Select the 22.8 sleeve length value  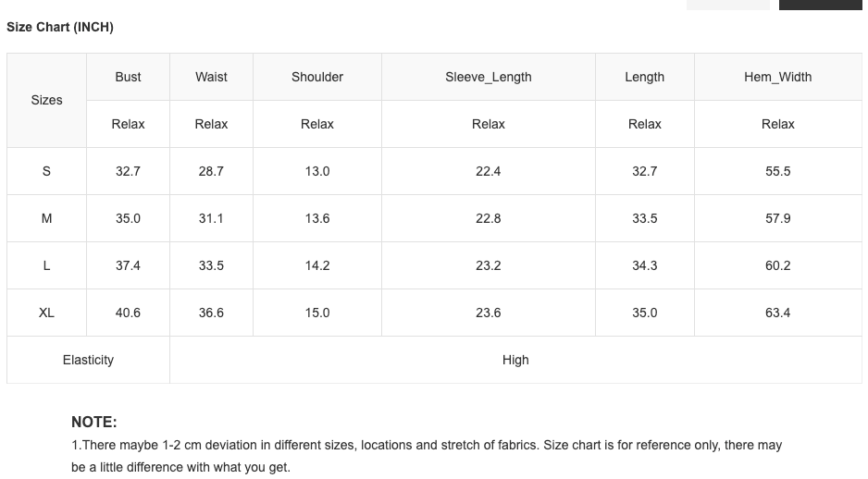(489, 218)
